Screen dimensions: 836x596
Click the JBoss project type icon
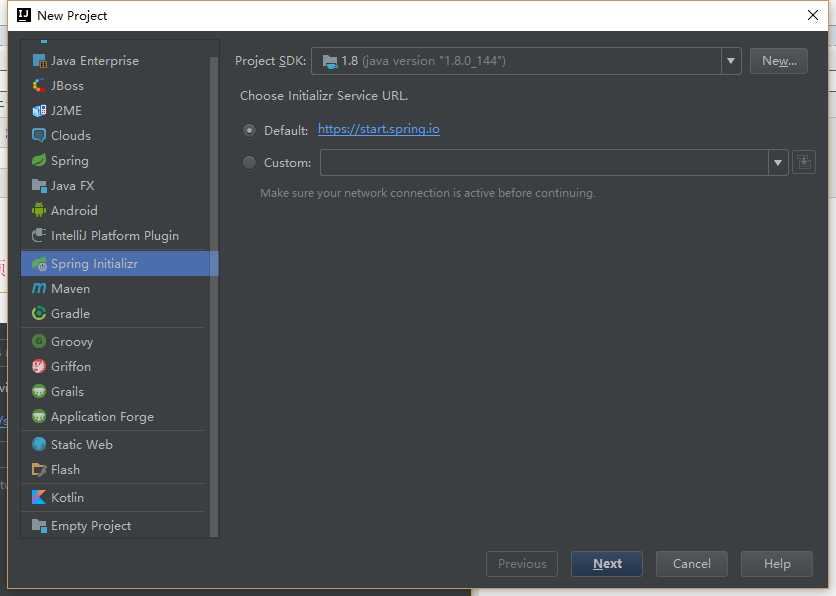(39, 85)
